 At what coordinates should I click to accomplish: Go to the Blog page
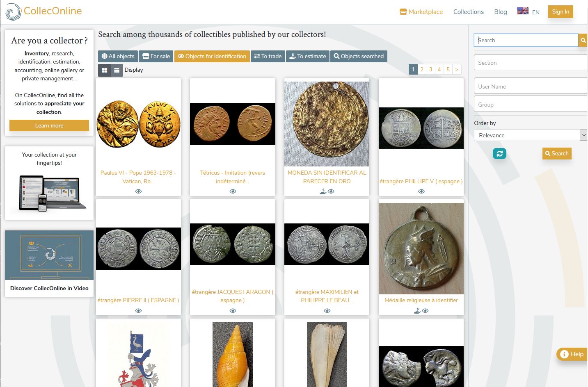[500, 12]
